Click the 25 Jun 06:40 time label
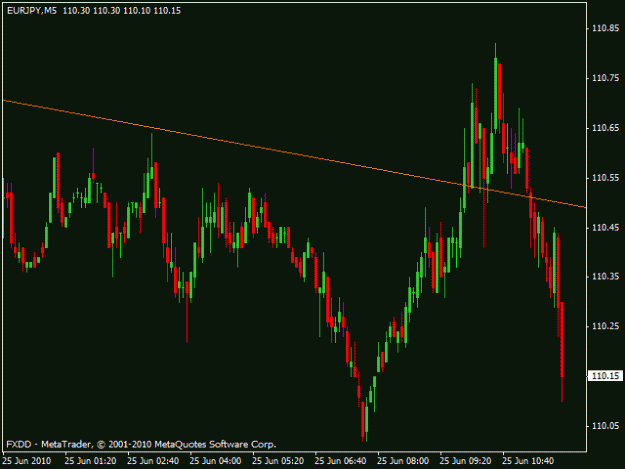The height and width of the screenshot is (469, 625). [x=340, y=461]
